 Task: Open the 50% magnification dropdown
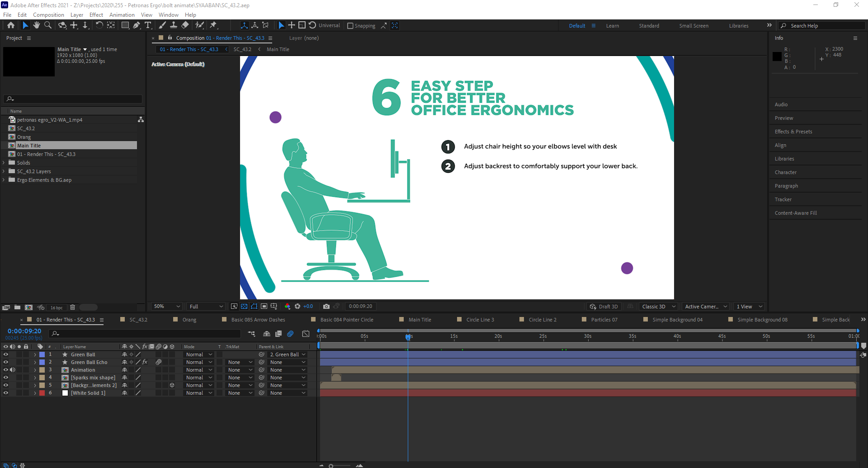click(167, 307)
